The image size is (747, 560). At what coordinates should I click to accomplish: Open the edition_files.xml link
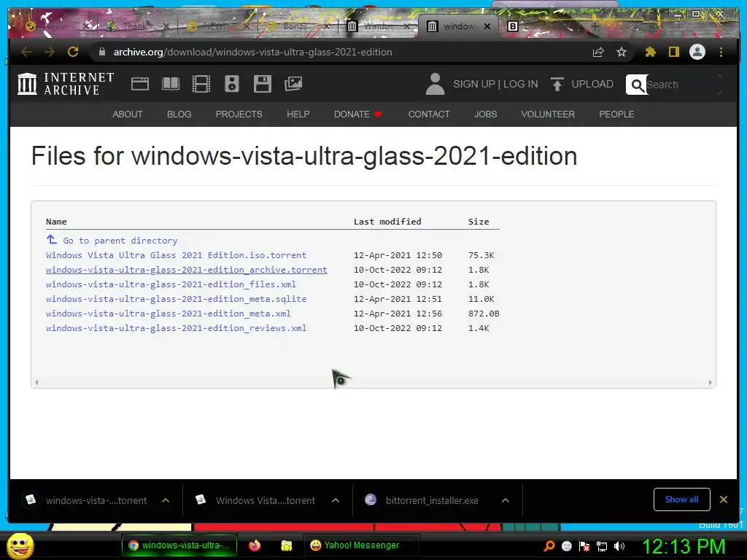171,284
